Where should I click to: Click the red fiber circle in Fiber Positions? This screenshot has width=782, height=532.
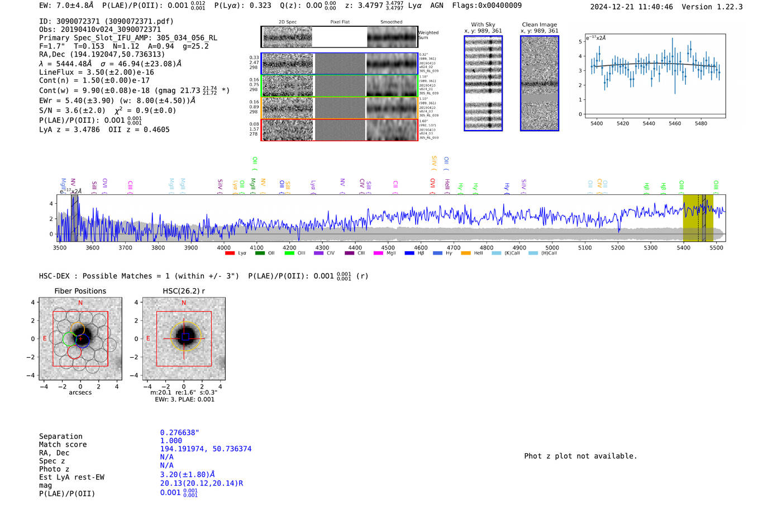(74, 352)
